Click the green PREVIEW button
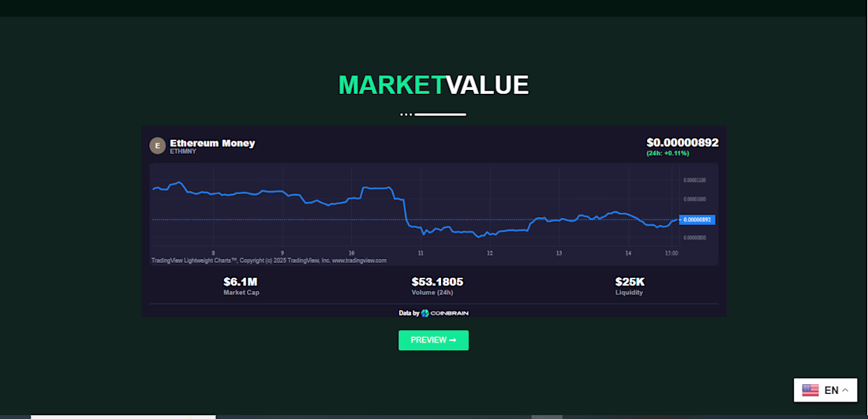This screenshot has width=868, height=419. (433, 340)
